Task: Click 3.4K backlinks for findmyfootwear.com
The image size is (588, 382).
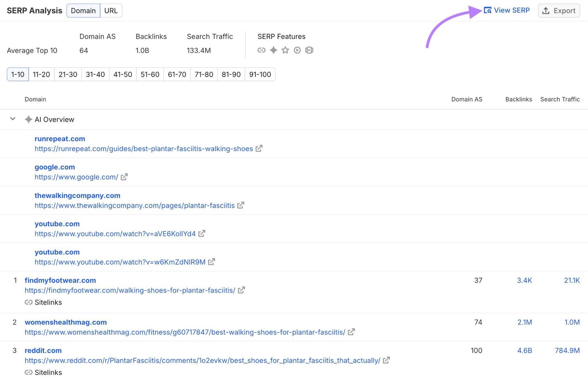Action: point(524,280)
